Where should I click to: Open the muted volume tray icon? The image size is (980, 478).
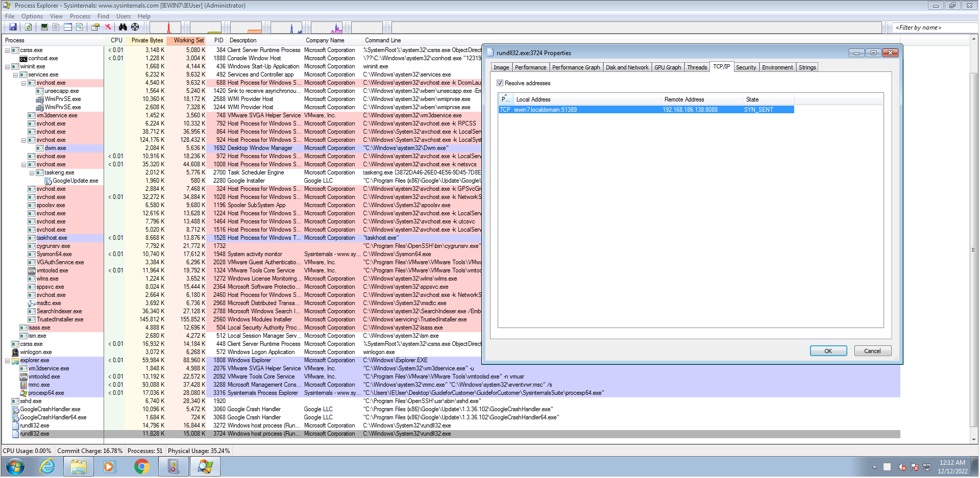click(x=902, y=467)
